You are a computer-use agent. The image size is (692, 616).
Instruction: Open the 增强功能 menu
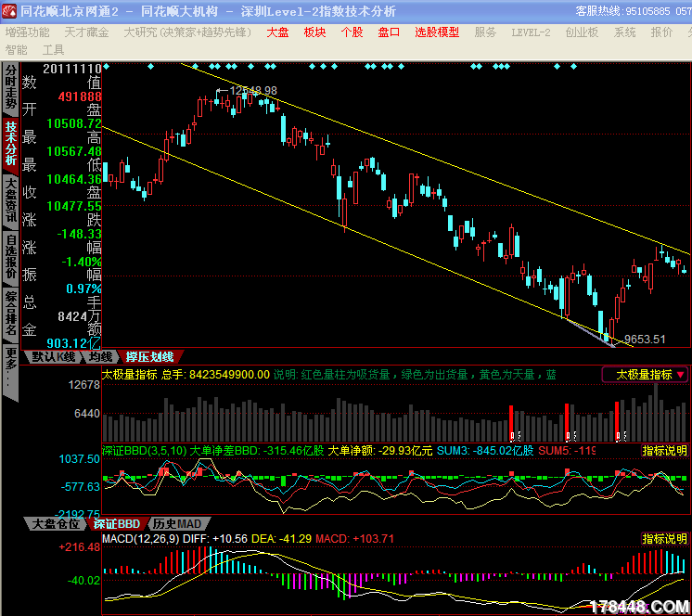27,32
